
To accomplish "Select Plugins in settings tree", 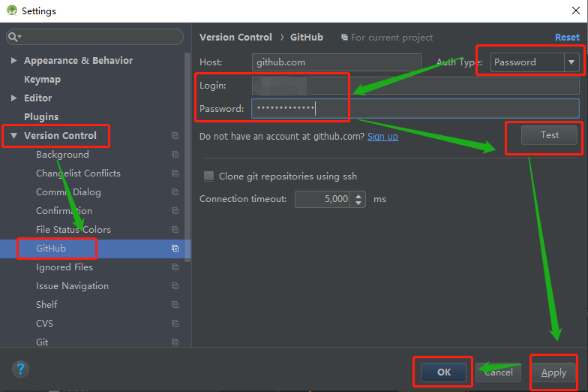I will click(41, 117).
